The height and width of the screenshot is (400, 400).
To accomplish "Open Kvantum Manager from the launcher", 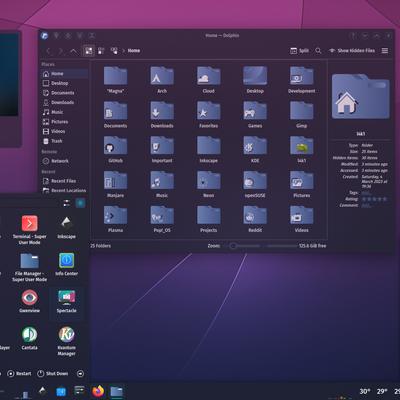I will tap(66, 341).
